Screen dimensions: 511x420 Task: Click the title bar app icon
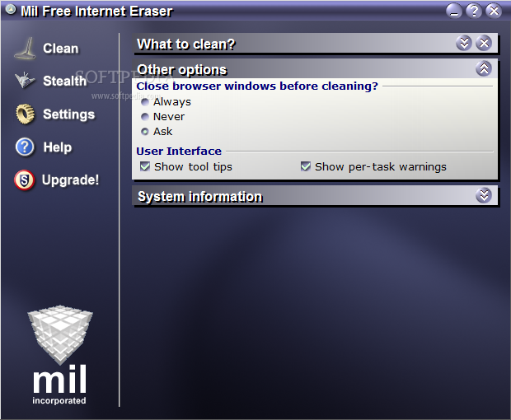click(11, 10)
